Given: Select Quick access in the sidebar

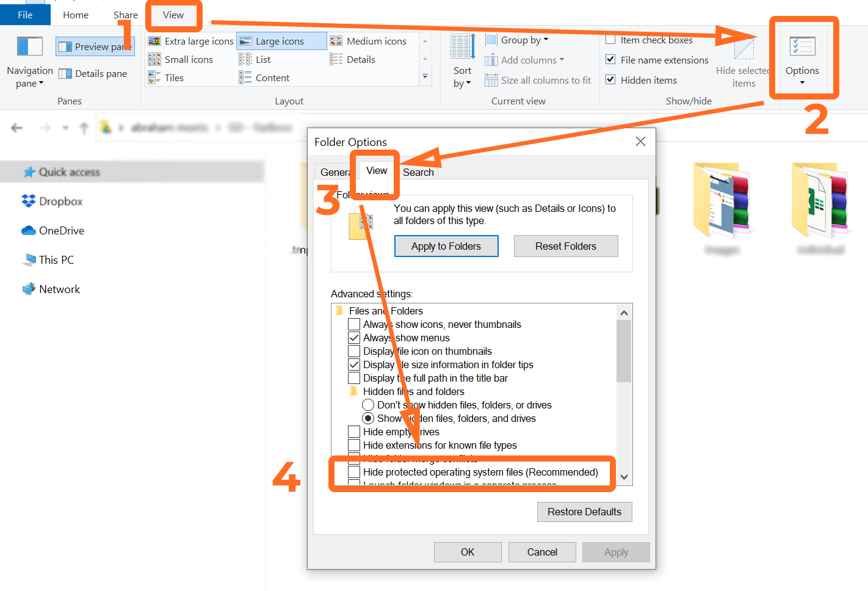Looking at the screenshot, I should click(132, 172).
